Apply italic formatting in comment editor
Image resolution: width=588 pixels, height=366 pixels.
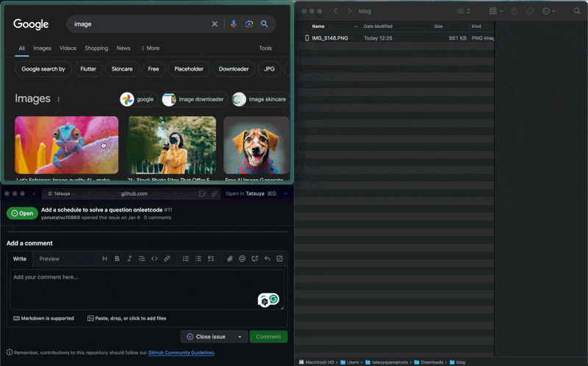coord(129,259)
